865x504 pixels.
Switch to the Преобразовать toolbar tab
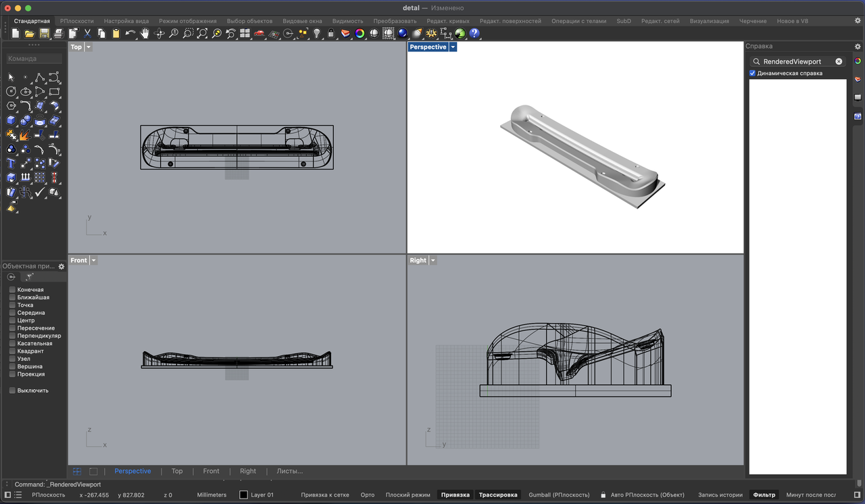pyautogui.click(x=395, y=21)
